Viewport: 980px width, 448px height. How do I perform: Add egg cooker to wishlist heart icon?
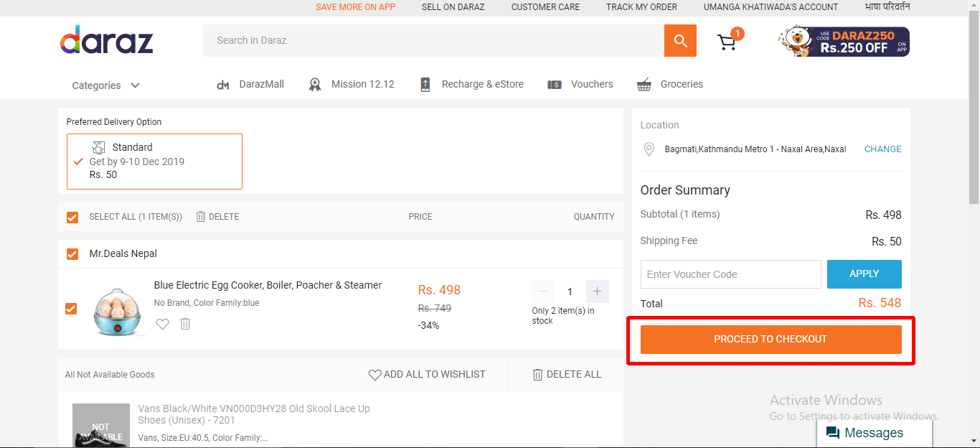click(x=163, y=324)
